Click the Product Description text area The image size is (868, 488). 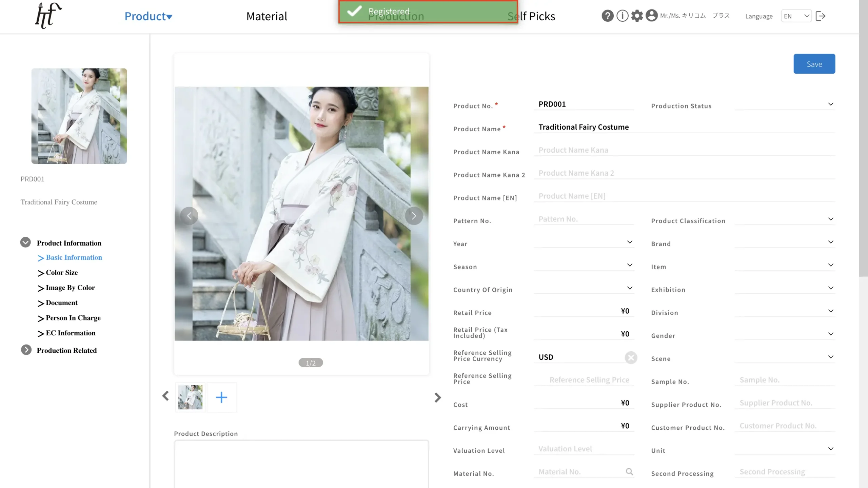(301, 464)
